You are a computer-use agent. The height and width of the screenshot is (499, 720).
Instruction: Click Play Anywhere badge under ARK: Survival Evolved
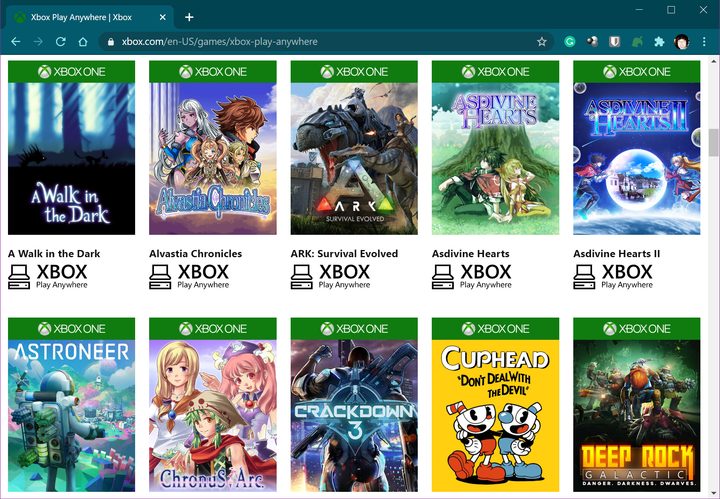(331, 277)
